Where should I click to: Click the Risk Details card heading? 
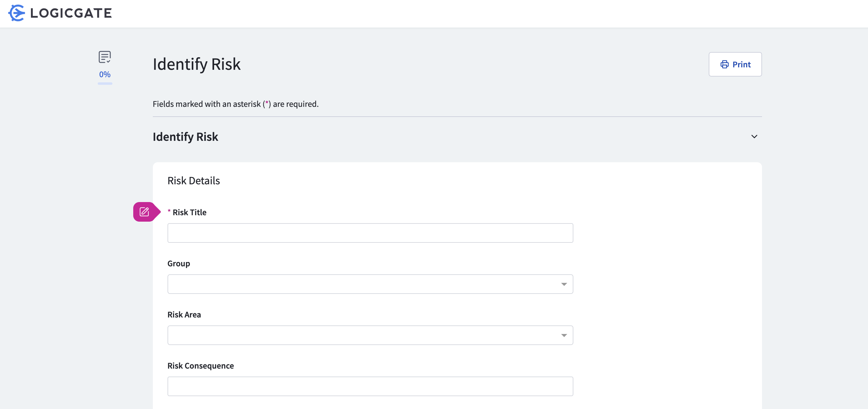coord(194,181)
